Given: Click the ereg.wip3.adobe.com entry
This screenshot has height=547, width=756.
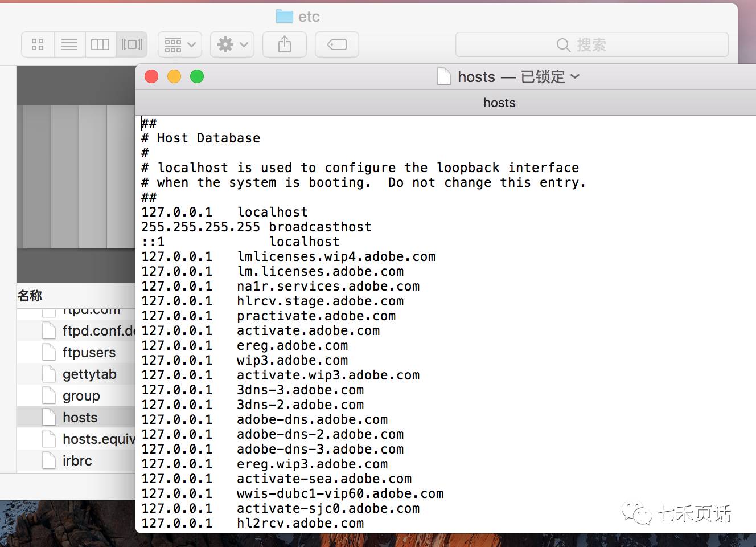Looking at the screenshot, I should coord(313,464).
